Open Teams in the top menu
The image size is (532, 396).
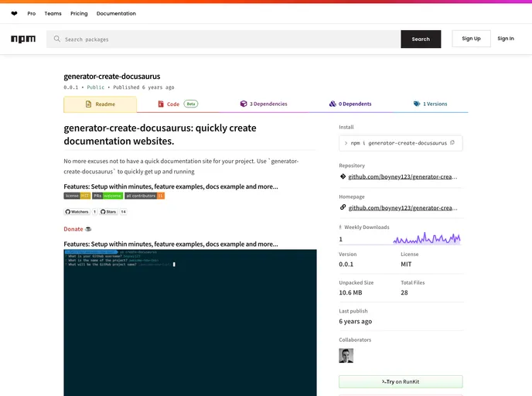click(53, 14)
